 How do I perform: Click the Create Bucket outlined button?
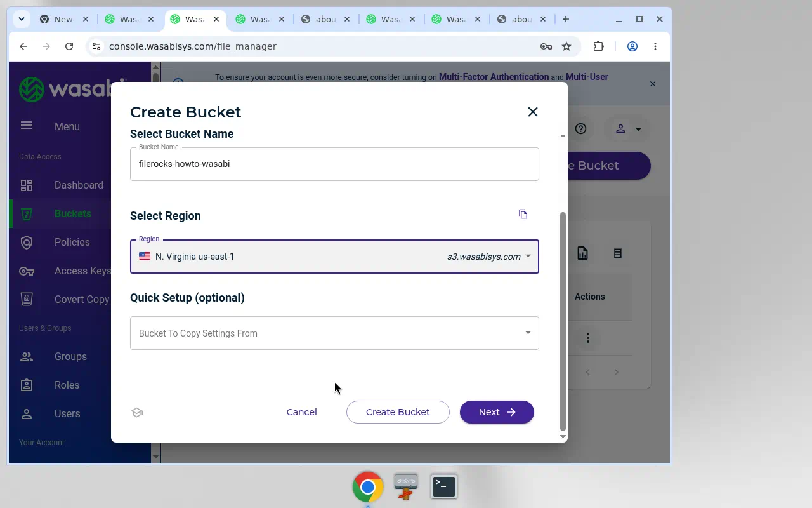(x=398, y=412)
